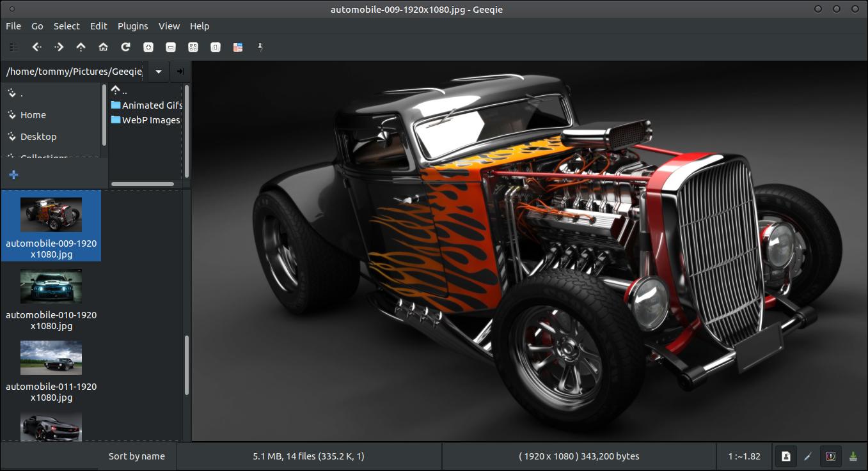868x471 pixels.
Task: Open the Plugins menu
Action: tap(133, 26)
